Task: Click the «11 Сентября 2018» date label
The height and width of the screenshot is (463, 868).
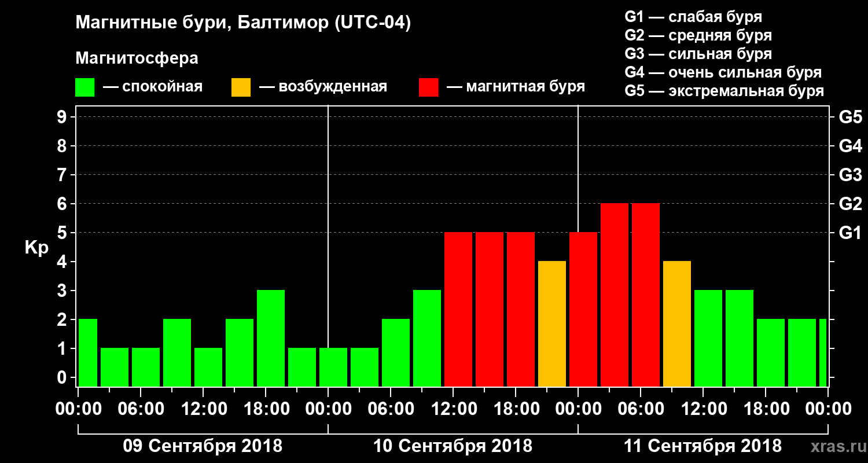Action: (703, 446)
